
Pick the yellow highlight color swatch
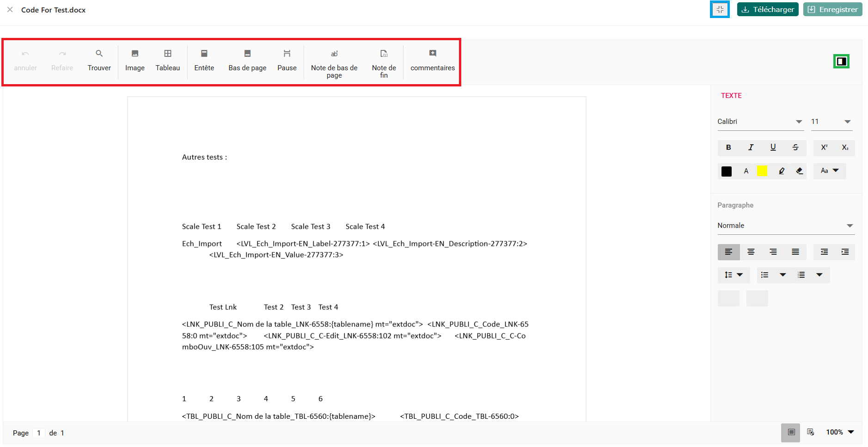tap(762, 171)
